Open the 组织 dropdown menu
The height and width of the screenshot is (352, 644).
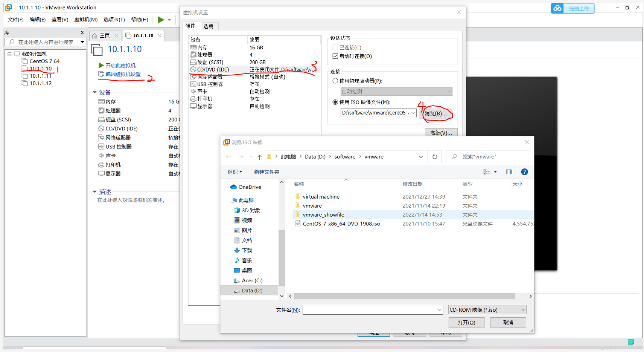[235, 172]
